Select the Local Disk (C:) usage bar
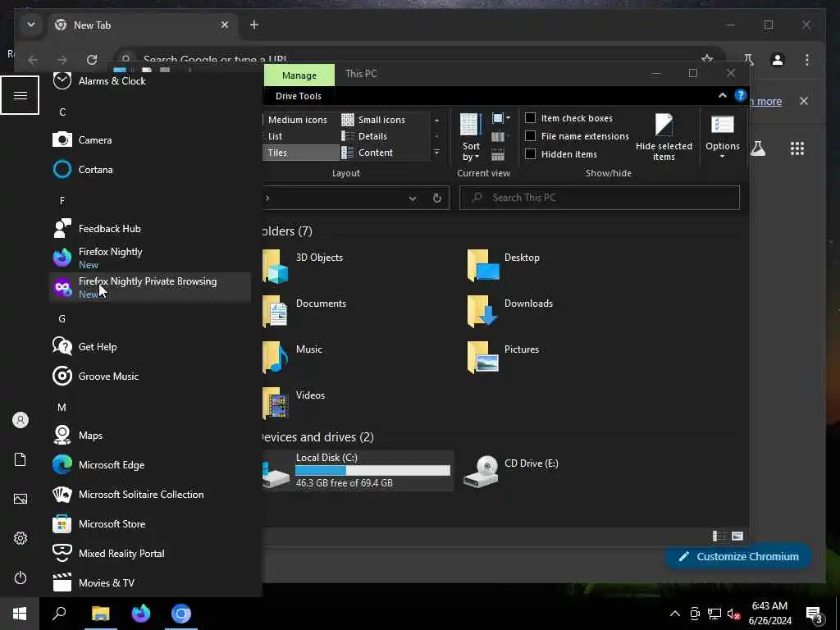Screen dimensions: 840x630 pos(372,470)
